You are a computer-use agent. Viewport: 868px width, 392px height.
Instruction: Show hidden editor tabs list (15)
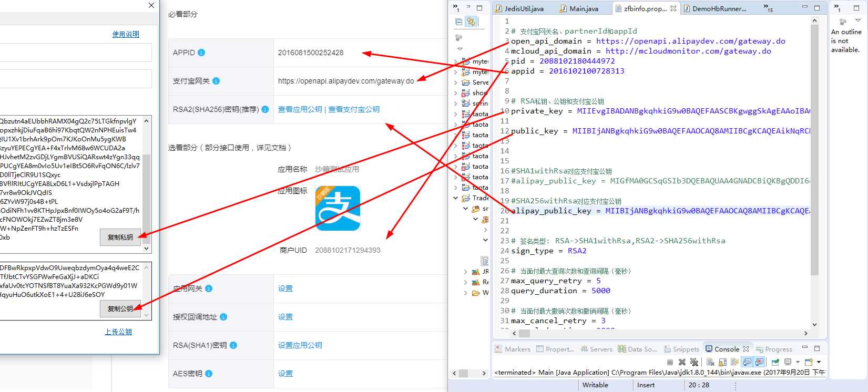[x=768, y=8]
